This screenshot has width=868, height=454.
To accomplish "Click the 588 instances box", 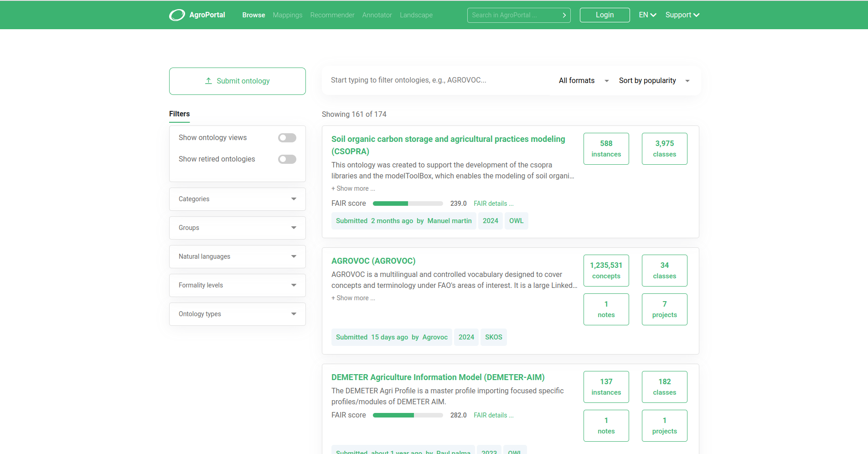I will coord(606,149).
